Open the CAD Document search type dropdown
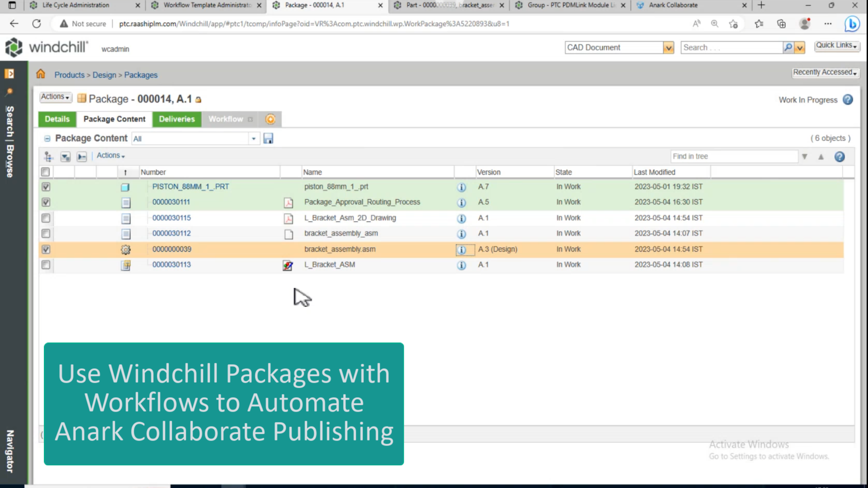This screenshot has height=488, width=868. [x=668, y=47]
